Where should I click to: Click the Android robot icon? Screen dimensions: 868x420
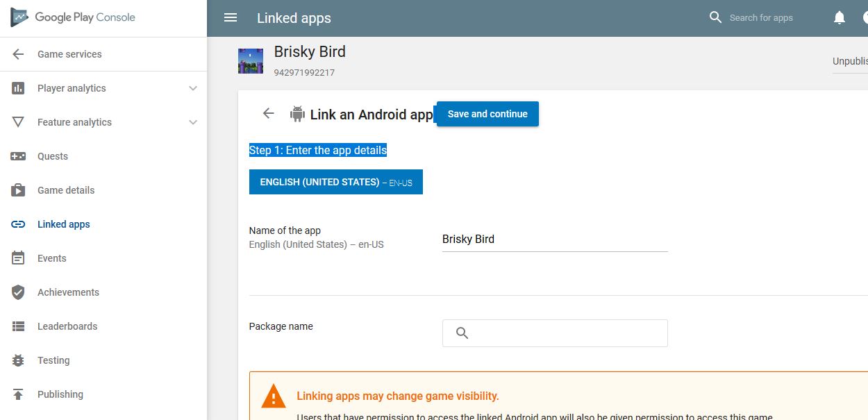(x=297, y=114)
